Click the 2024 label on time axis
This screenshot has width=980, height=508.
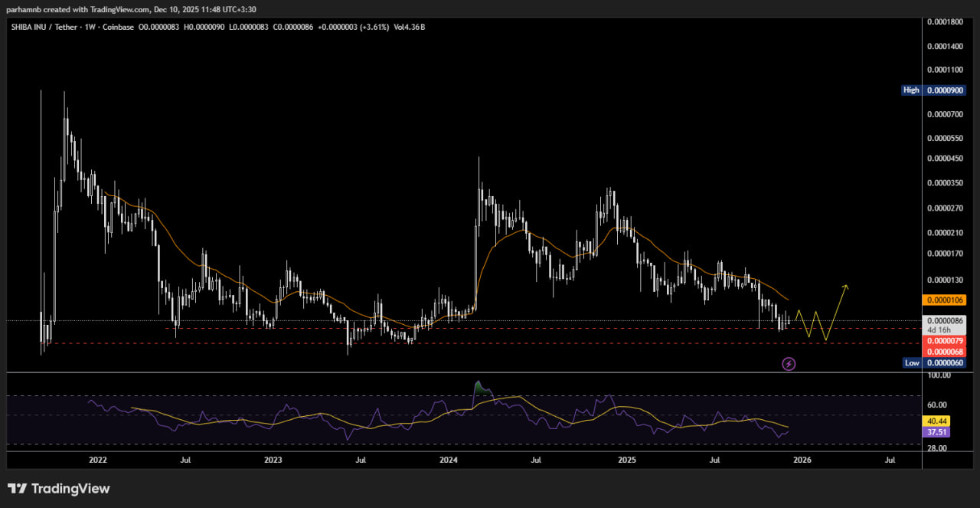coord(449,460)
